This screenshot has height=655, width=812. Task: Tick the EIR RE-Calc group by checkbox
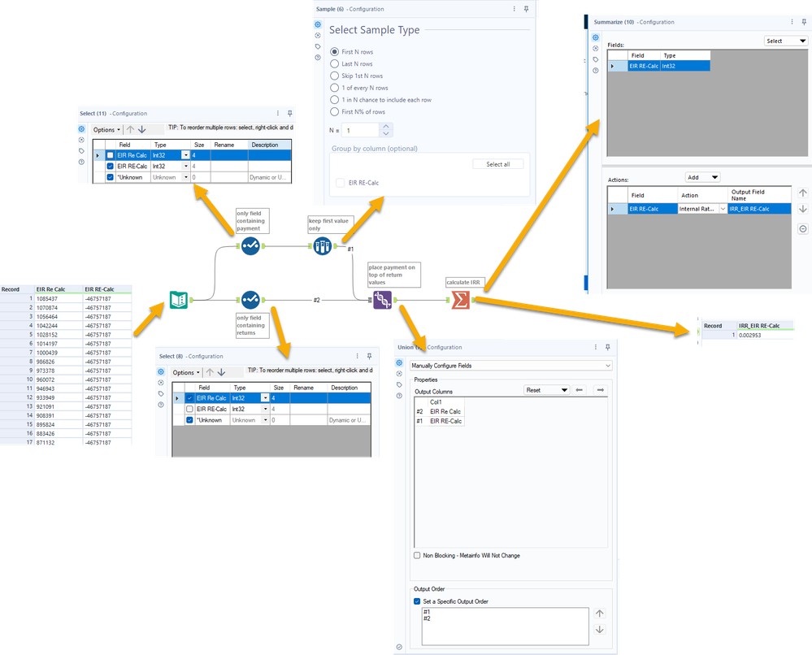point(341,183)
